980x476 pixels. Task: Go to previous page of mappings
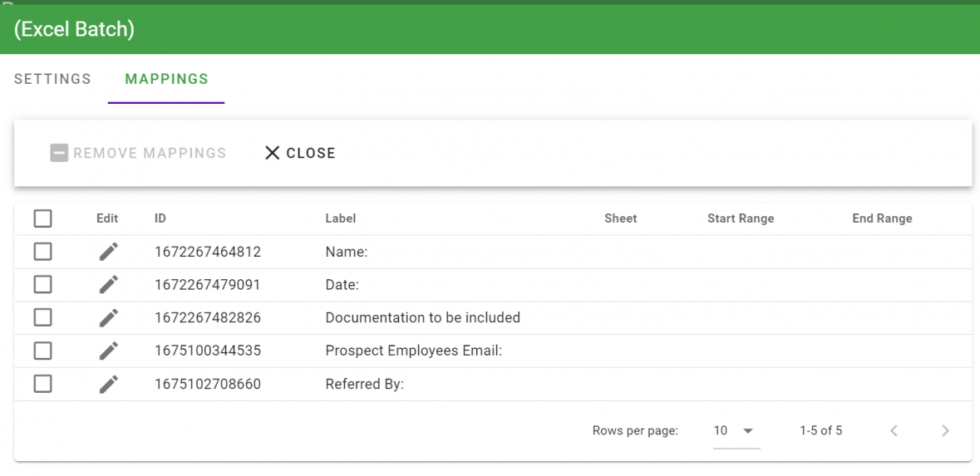tap(894, 430)
